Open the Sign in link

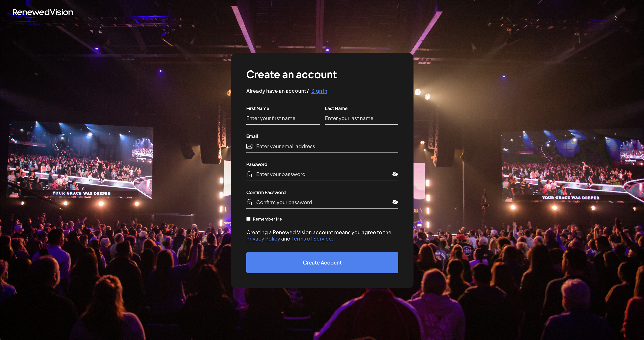coord(319,91)
